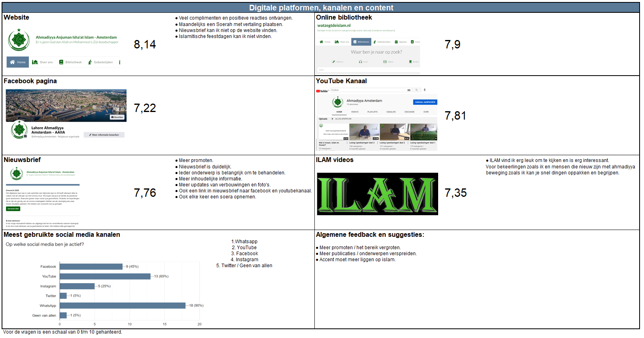The width and height of the screenshot is (644, 338).
Task: Click the Zoeken field in the YouTube header
Action: (x=371, y=90)
